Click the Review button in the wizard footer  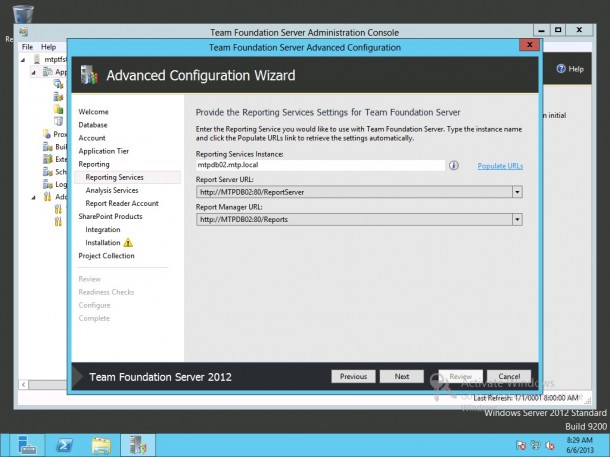[x=461, y=376]
